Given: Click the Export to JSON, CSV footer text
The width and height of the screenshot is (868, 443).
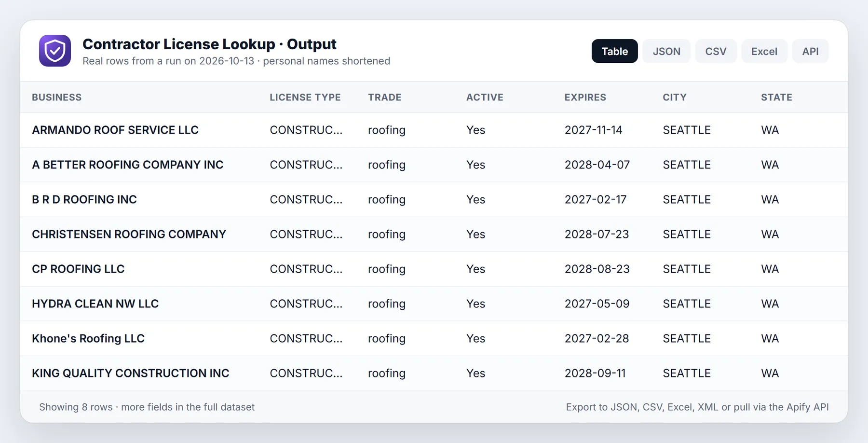Looking at the screenshot, I should tap(697, 407).
